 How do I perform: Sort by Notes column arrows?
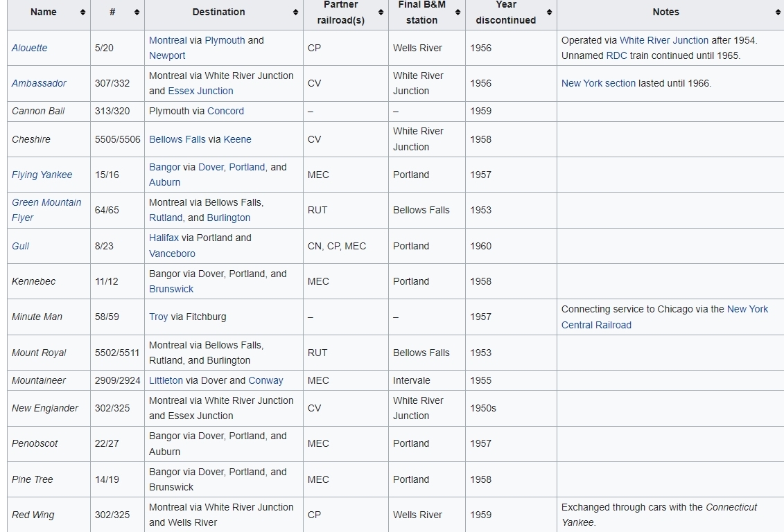(x=778, y=12)
